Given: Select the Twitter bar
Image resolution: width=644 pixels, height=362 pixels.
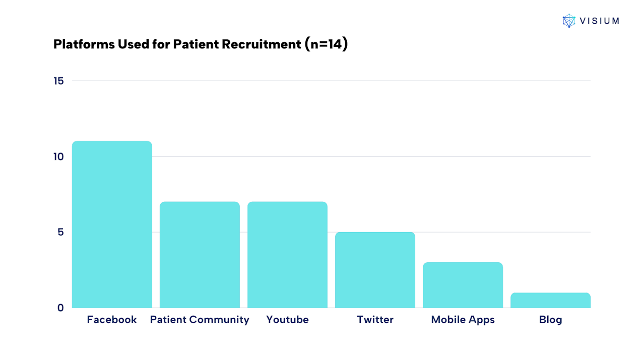Looking at the screenshot, I should pyautogui.click(x=375, y=270).
